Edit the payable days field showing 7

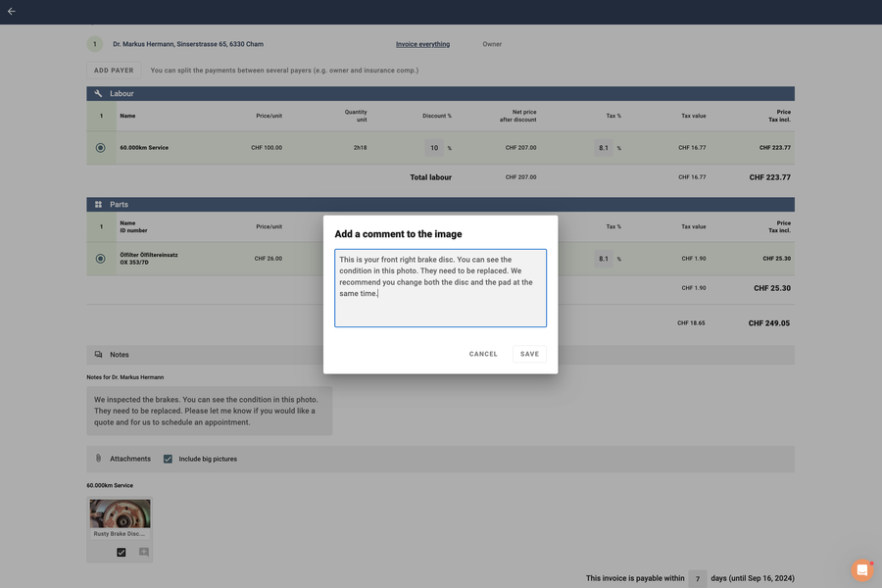tap(698, 578)
